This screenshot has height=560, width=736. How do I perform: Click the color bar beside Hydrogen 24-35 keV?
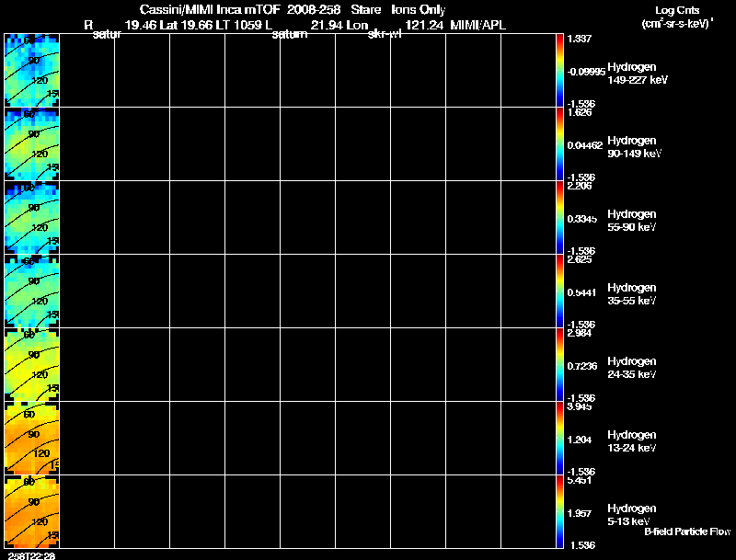pos(559,365)
